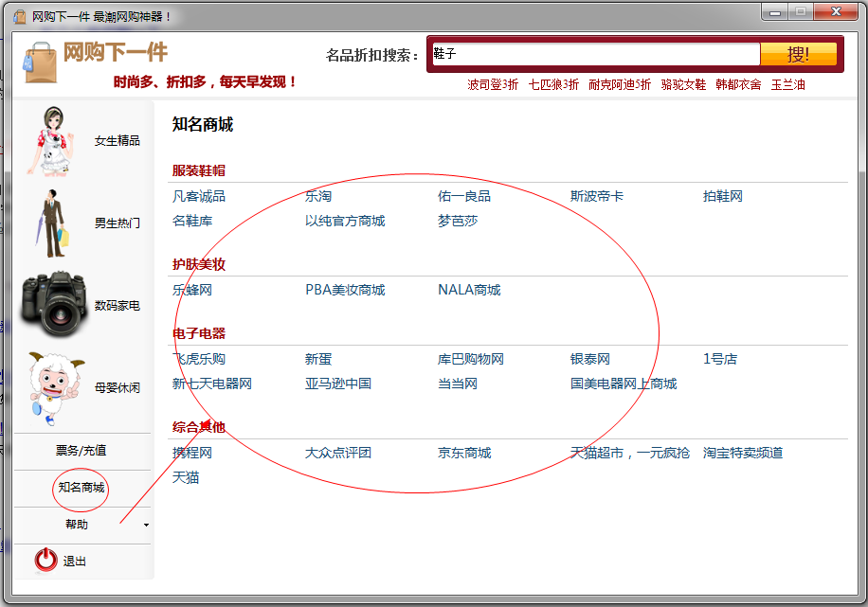Visit the 凡客诚品 store link
Image resolution: width=868 pixels, height=607 pixels.
199,196
